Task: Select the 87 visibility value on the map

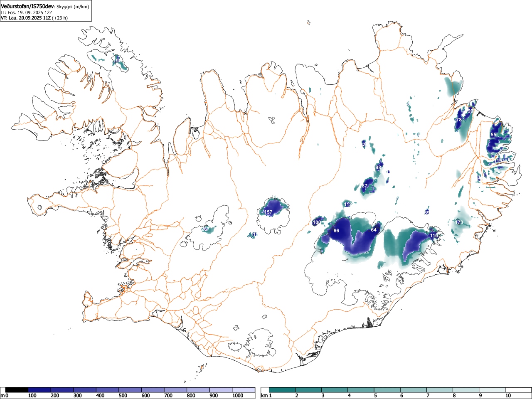Action: 365,186
